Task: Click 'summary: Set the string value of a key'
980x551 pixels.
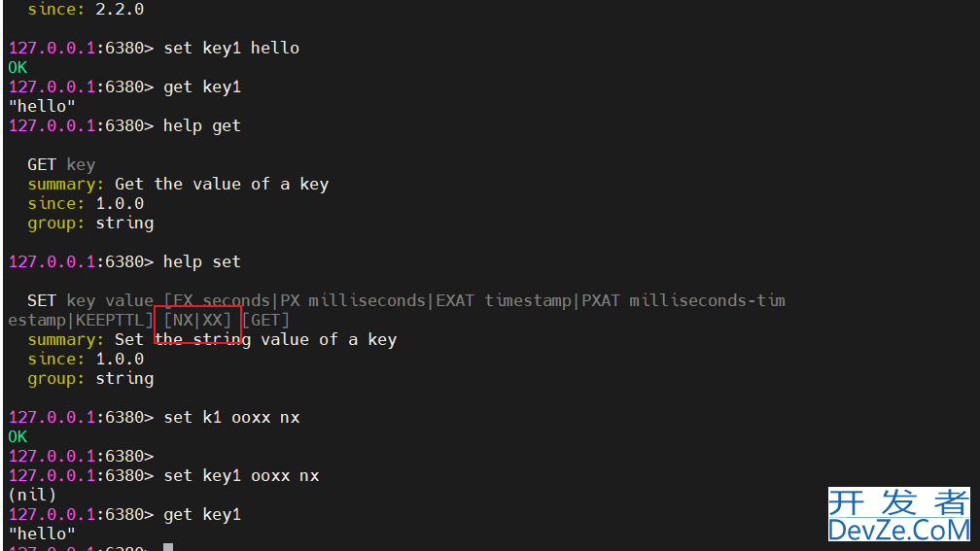Action: 212,340
